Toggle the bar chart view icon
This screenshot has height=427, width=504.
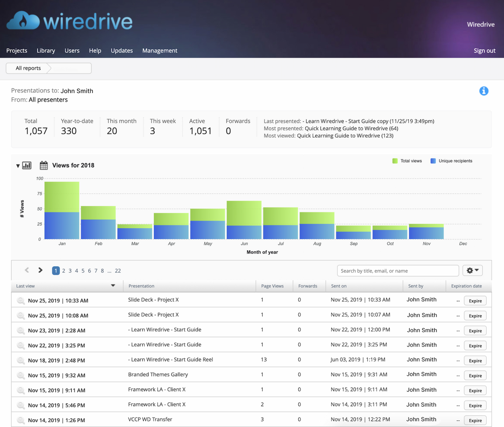tap(27, 165)
